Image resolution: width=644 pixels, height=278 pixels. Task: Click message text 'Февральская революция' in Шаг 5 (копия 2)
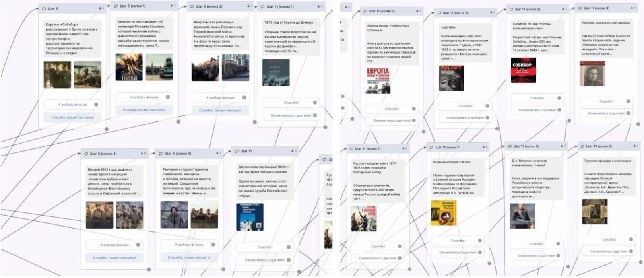[213, 23]
